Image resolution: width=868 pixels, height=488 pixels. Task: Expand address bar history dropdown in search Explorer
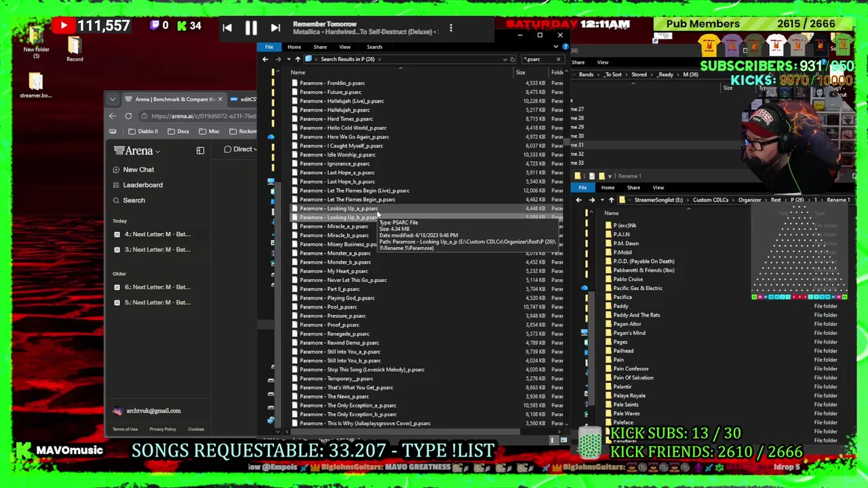504,59
